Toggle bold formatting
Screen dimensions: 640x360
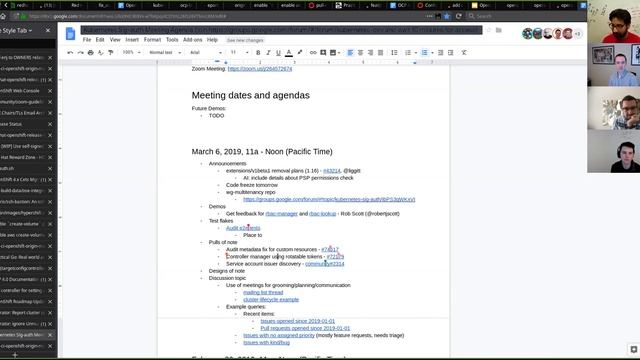click(x=258, y=53)
